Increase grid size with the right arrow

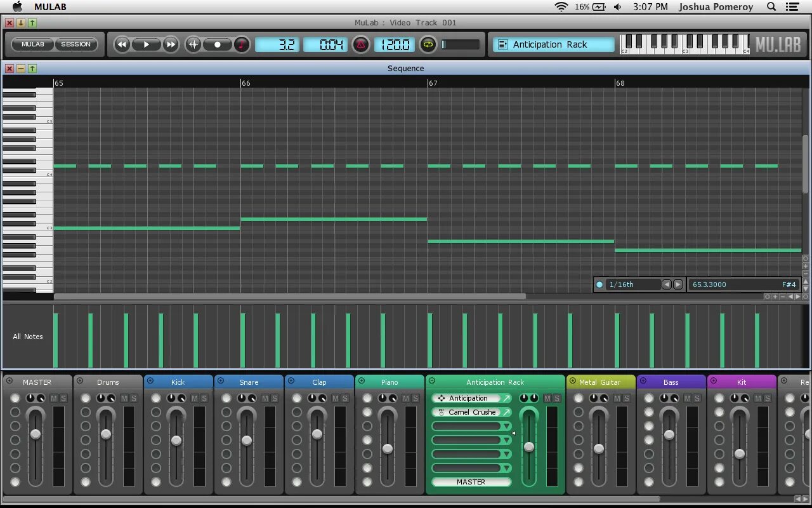[x=678, y=284]
